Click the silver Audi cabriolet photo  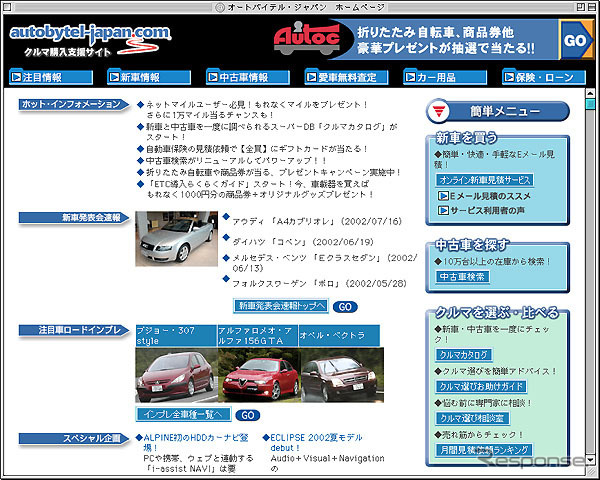click(176, 238)
